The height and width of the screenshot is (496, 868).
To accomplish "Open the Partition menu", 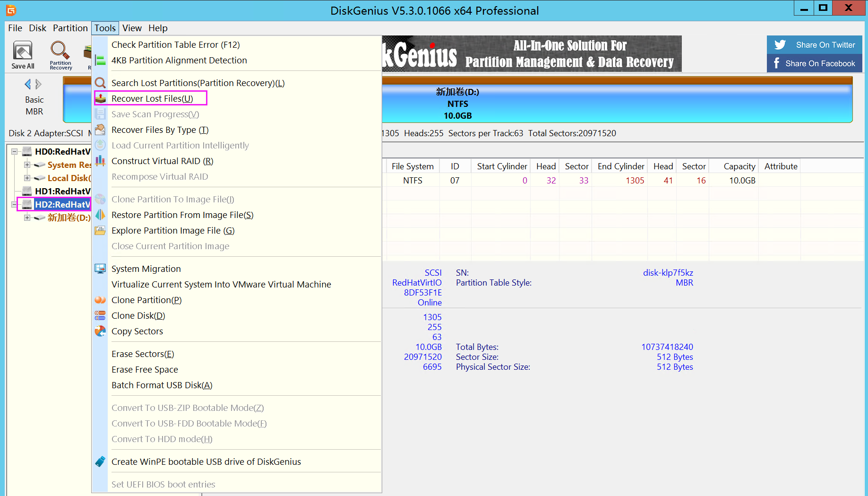I will (x=70, y=28).
